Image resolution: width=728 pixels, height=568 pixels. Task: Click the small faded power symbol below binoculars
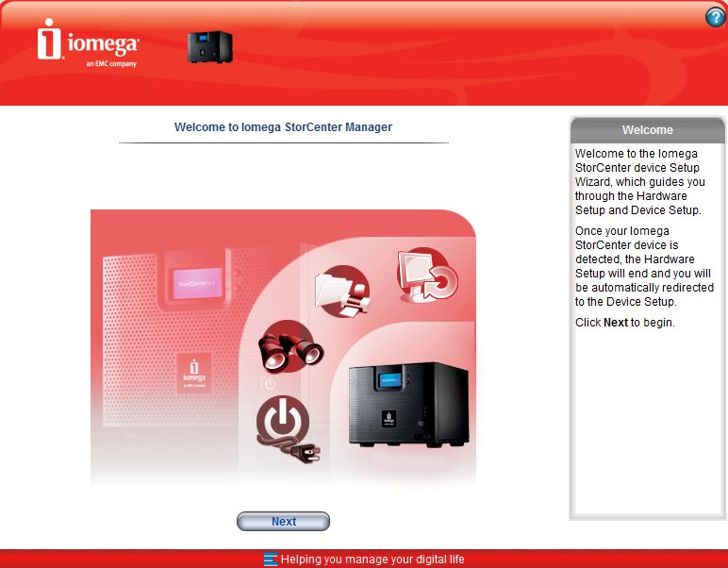pyautogui.click(x=270, y=384)
